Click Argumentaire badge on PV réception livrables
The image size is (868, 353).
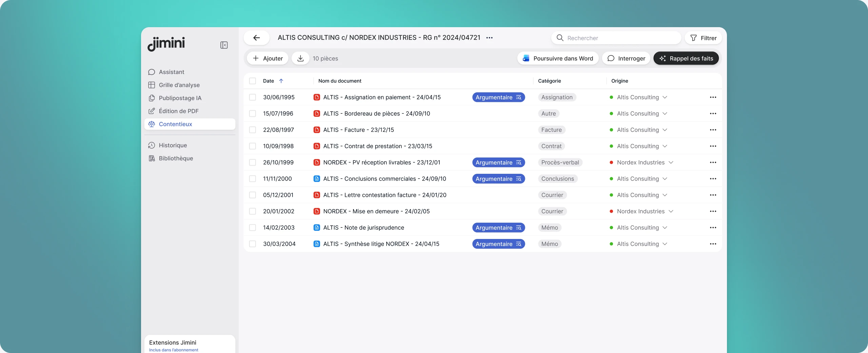pos(498,163)
